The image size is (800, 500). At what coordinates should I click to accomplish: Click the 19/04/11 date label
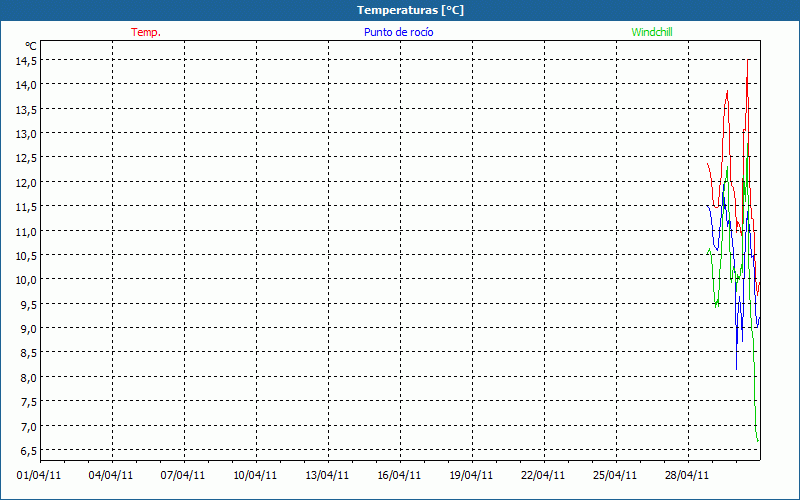click(x=471, y=475)
